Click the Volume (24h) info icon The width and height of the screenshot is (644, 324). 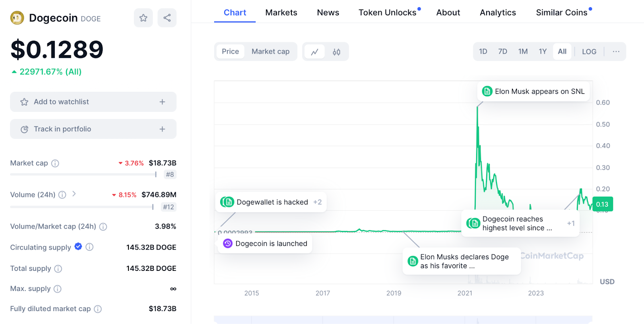(62, 195)
